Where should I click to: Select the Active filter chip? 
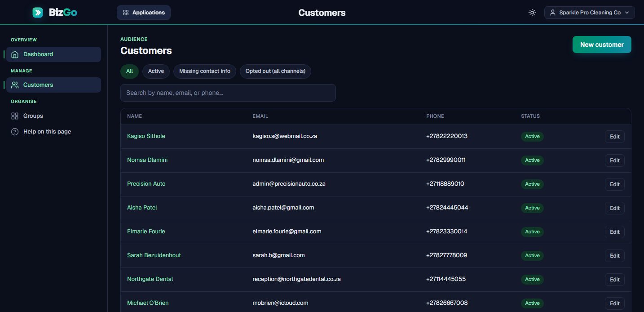click(x=156, y=71)
